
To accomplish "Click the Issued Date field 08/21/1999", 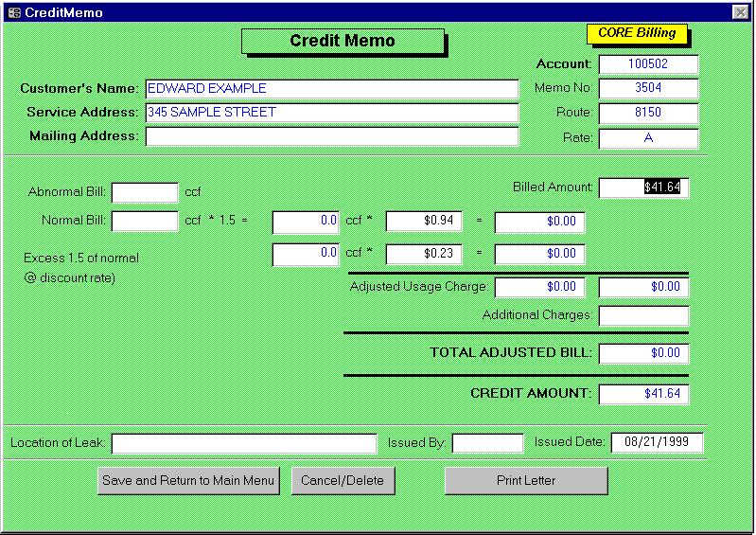I will (657, 442).
